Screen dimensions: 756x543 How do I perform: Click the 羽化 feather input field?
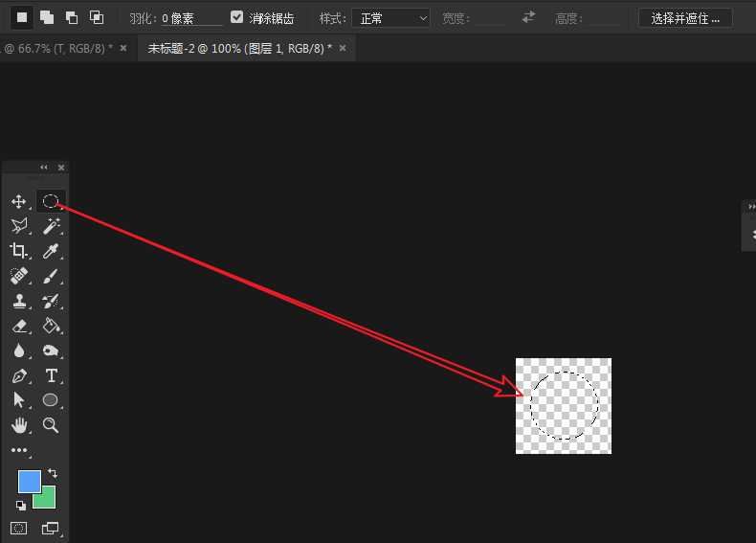190,18
